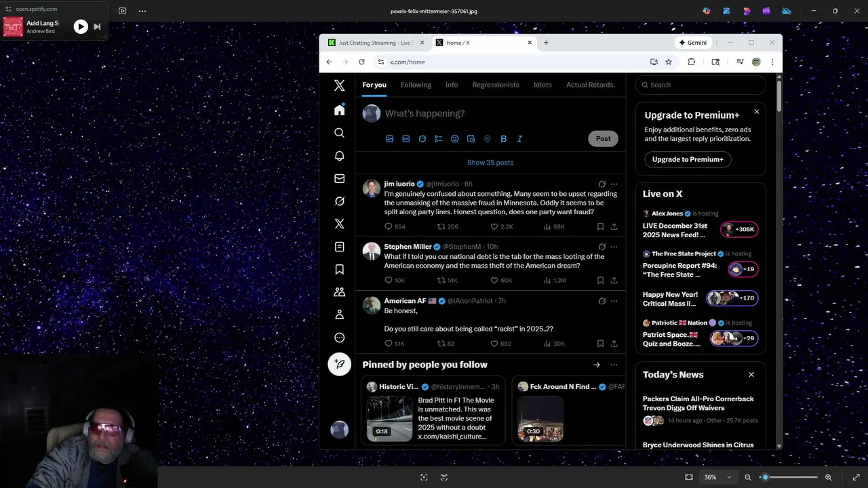The height and width of the screenshot is (488, 868).
Task: Skip to next track in Spotify mini player
Action: coord(97,26)
